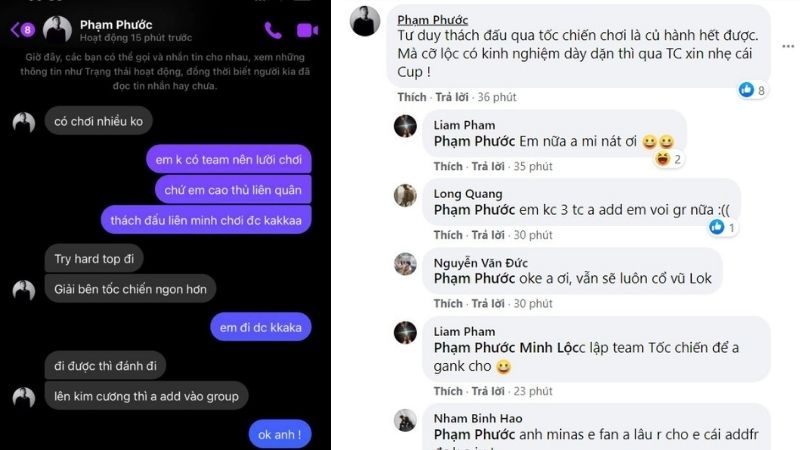
Task: Start a video call in Messenger
Action: [307, 31]
